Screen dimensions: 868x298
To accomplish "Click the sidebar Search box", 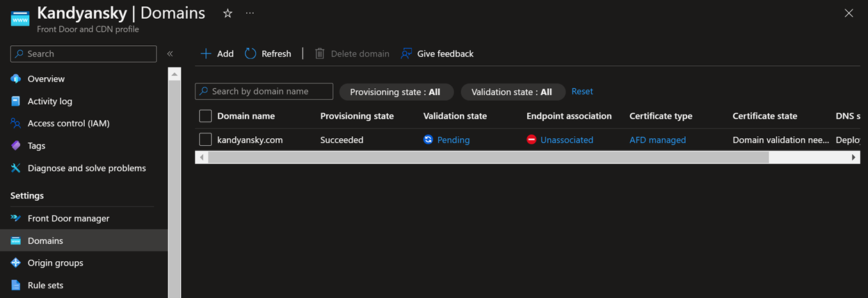I will tap(83, 53).
